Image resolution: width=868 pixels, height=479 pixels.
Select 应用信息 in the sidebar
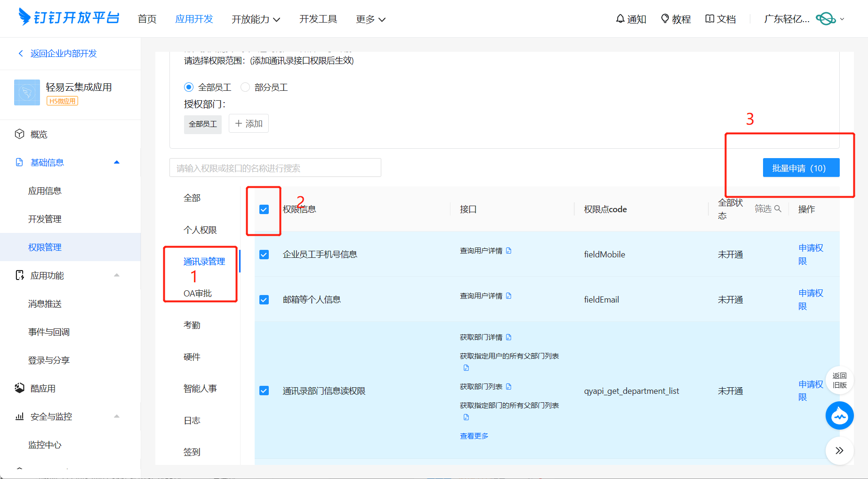point(45,191)
